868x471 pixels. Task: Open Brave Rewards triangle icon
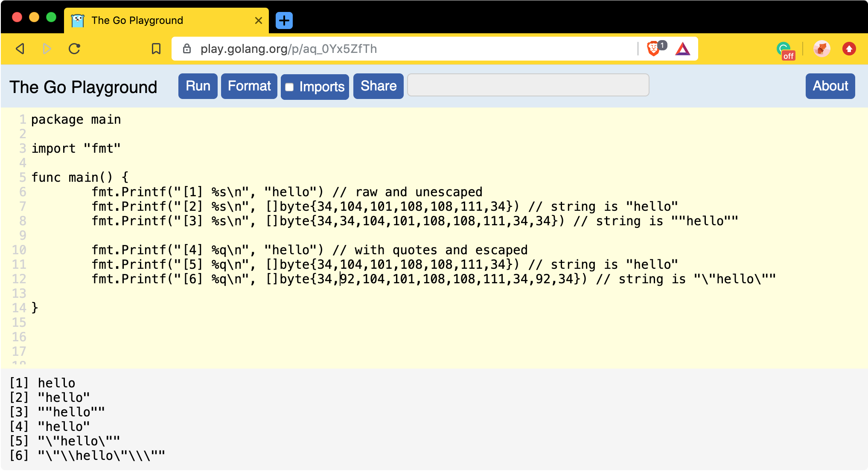click(x=682, y=49)
